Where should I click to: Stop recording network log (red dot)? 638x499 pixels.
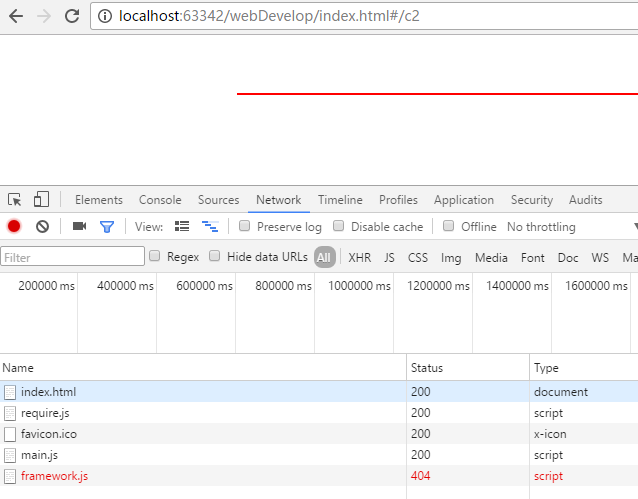[14, 226]
